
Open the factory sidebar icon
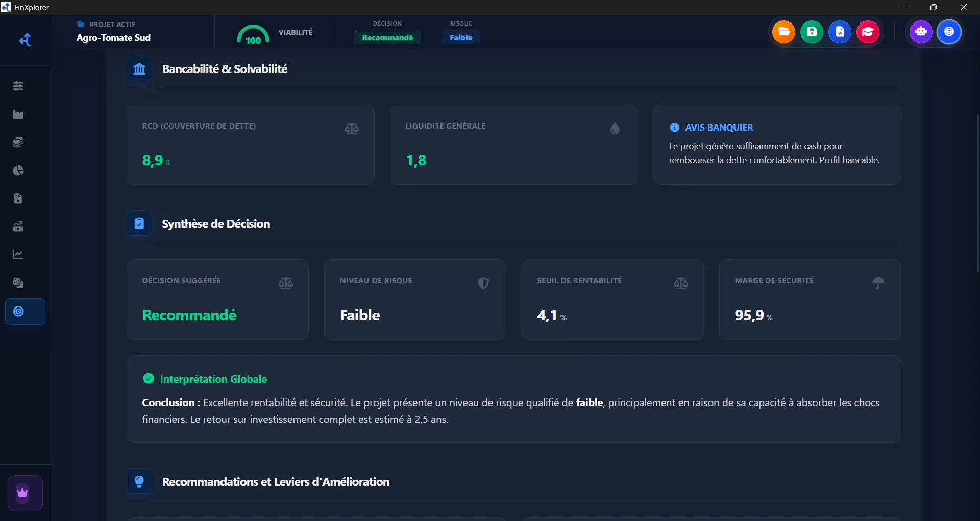click(x=18, y=114)
